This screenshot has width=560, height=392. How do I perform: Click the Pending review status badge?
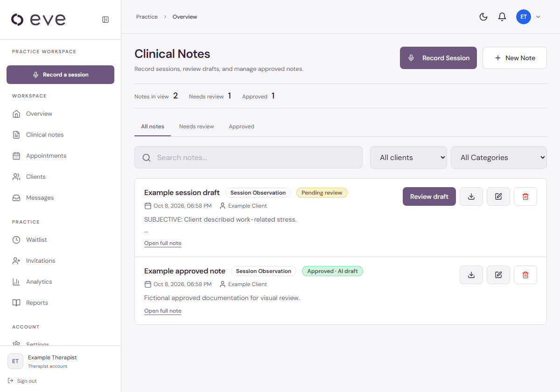(322, 193)
